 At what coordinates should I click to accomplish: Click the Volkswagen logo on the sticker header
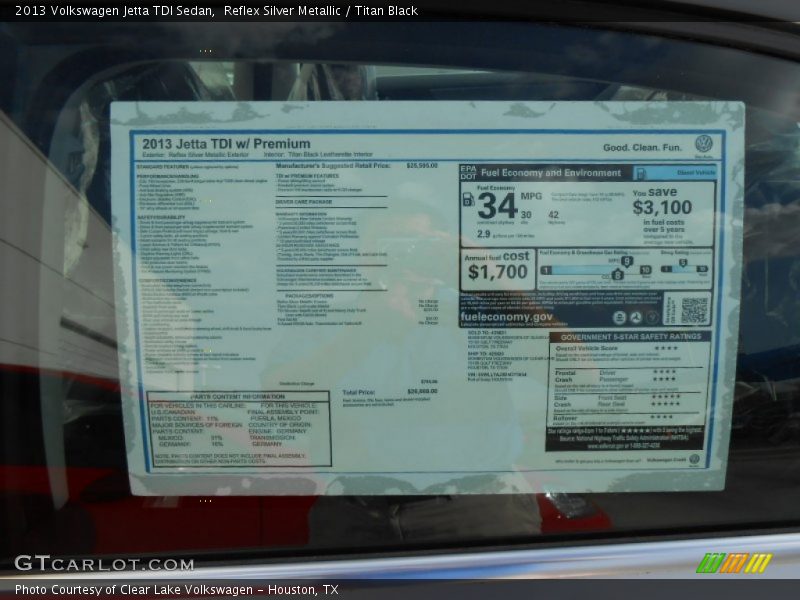[704, 143]
